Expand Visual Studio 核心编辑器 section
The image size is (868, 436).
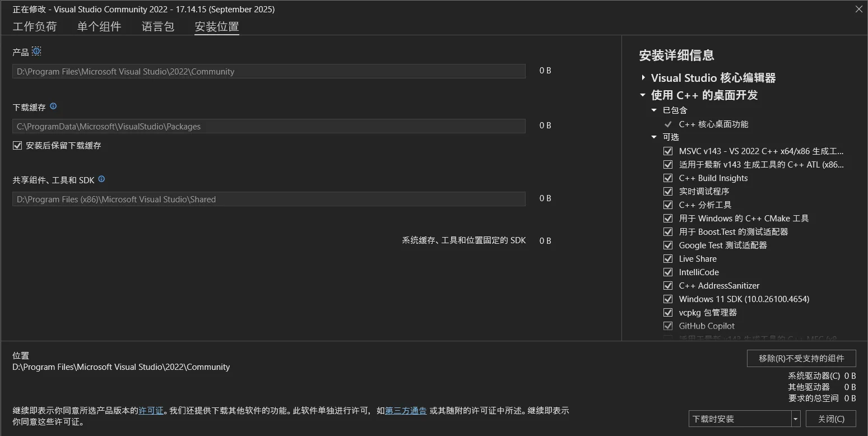click(x=643, y=78)
